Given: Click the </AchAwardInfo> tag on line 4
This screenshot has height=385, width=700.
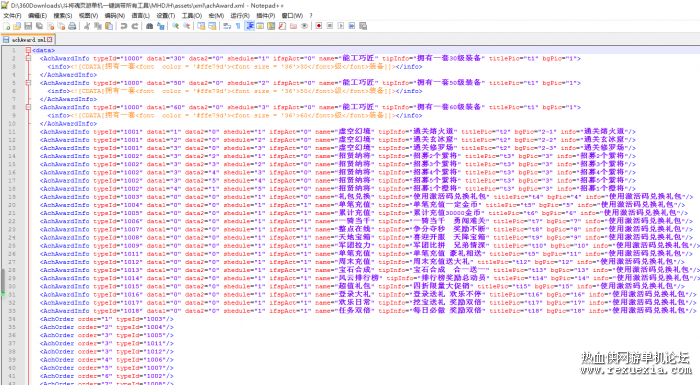Looking at the screenshot, I should pos(68,75).
